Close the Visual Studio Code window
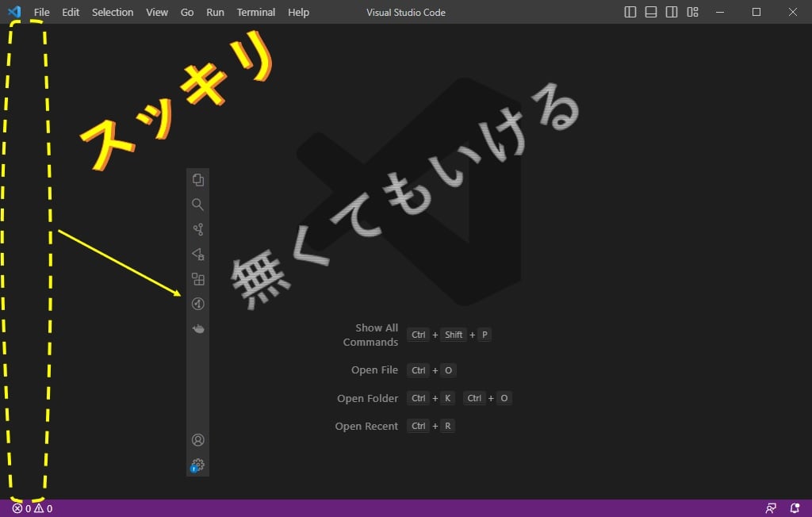Image resolution: width=812 pixels, height=517 pixels. 793,12
